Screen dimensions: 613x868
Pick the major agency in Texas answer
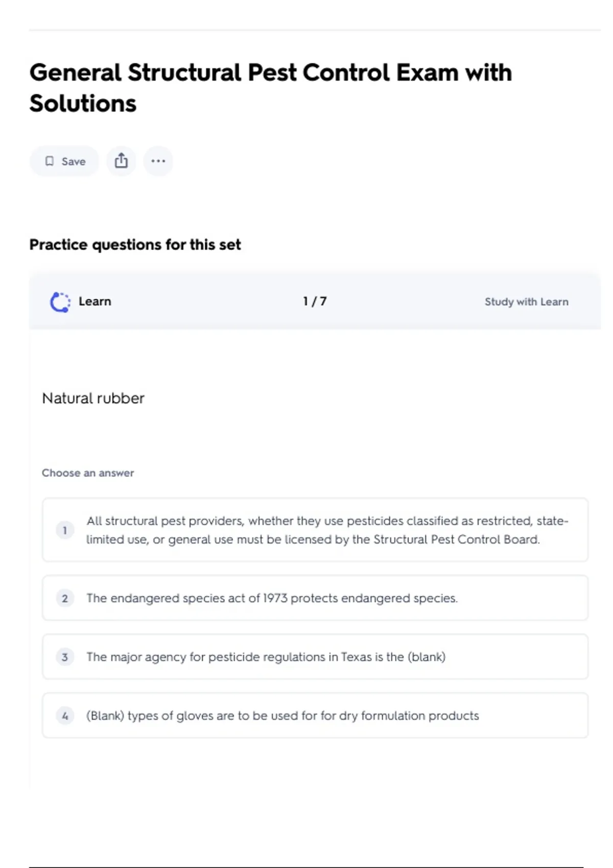pos(266,657)
